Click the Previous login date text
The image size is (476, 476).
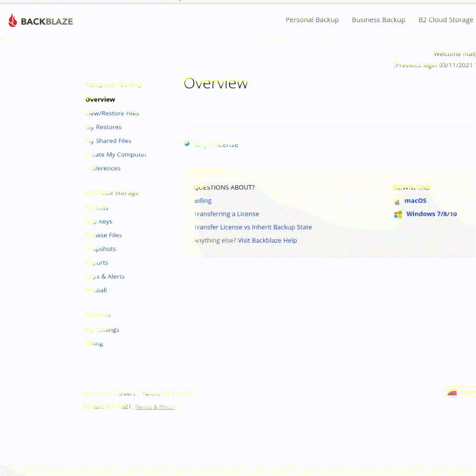click(x=434, y=65)
